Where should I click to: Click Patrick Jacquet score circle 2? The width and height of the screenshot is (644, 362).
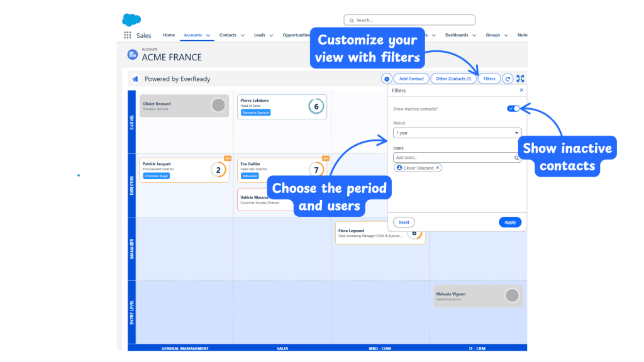(218, 170)
